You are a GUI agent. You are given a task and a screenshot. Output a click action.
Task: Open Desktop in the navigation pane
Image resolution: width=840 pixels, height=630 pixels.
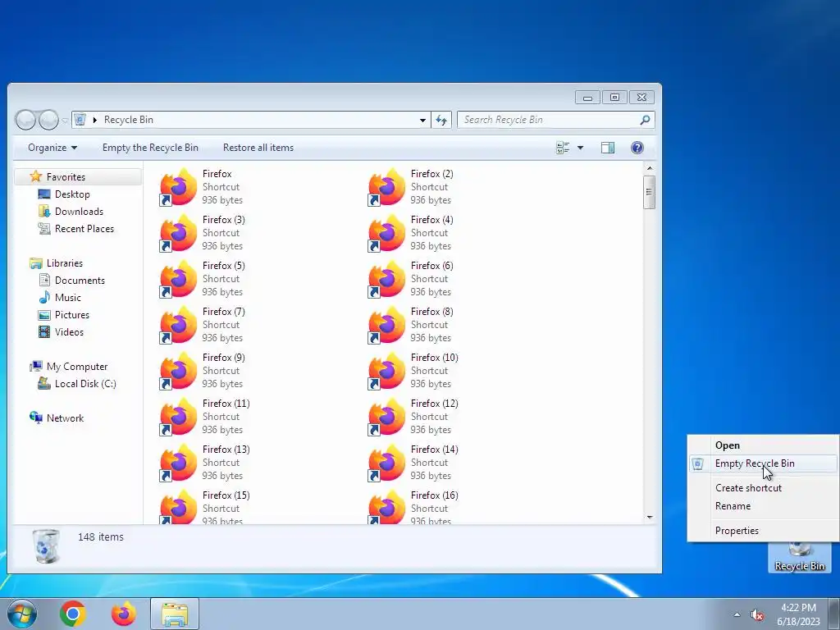pyautogui.click(x=72, y=194)
